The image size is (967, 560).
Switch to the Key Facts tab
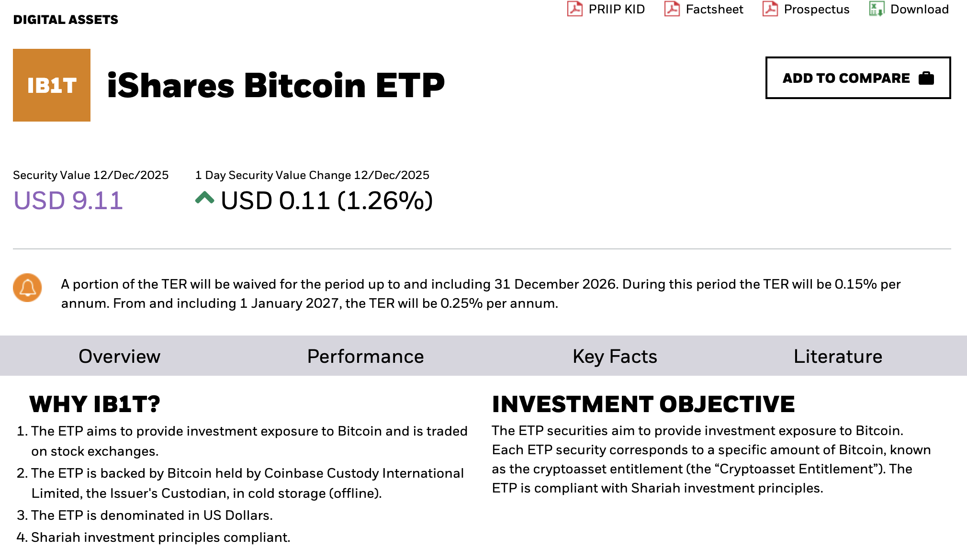(x=615, y=356)
